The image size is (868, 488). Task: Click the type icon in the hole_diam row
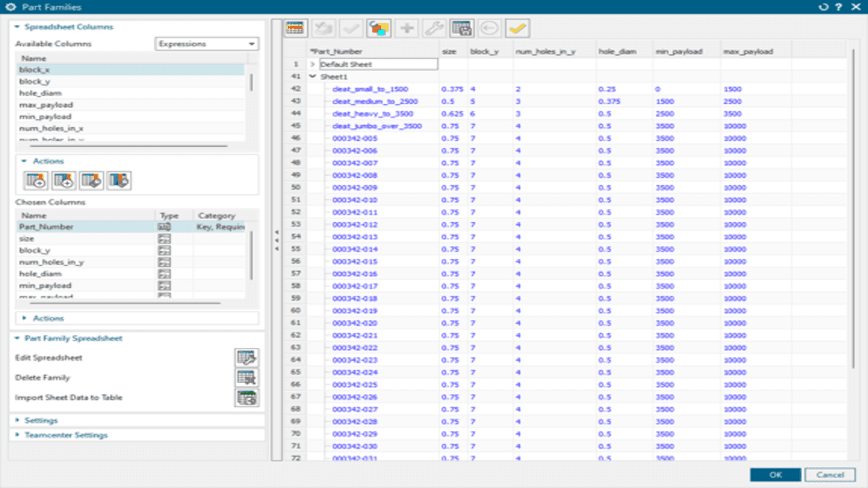click(x=164, y=274)
